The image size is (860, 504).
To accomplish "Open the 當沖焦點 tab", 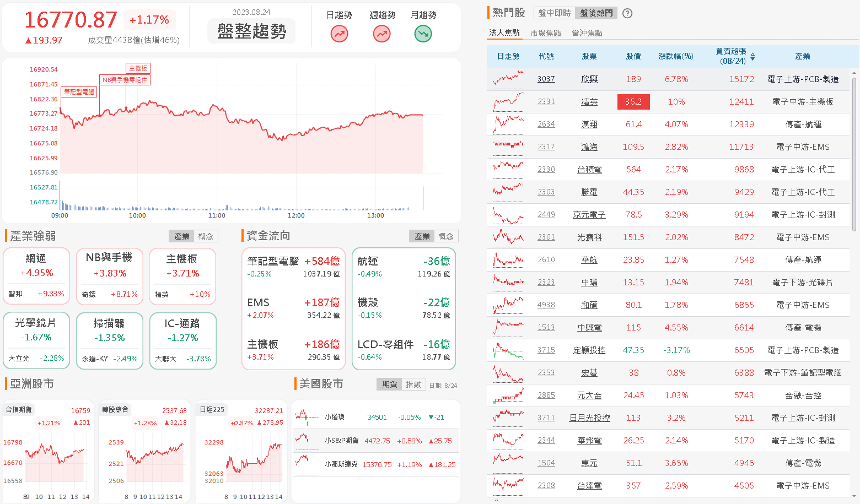I will point(587,33).
